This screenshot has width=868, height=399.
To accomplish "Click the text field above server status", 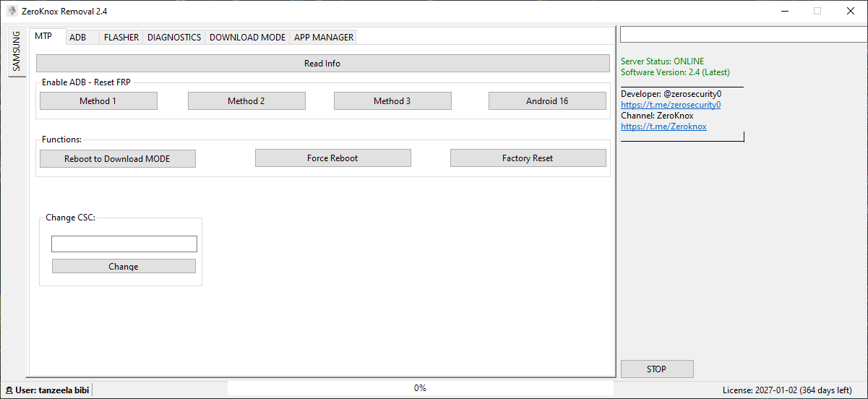I will click(744, 35).
